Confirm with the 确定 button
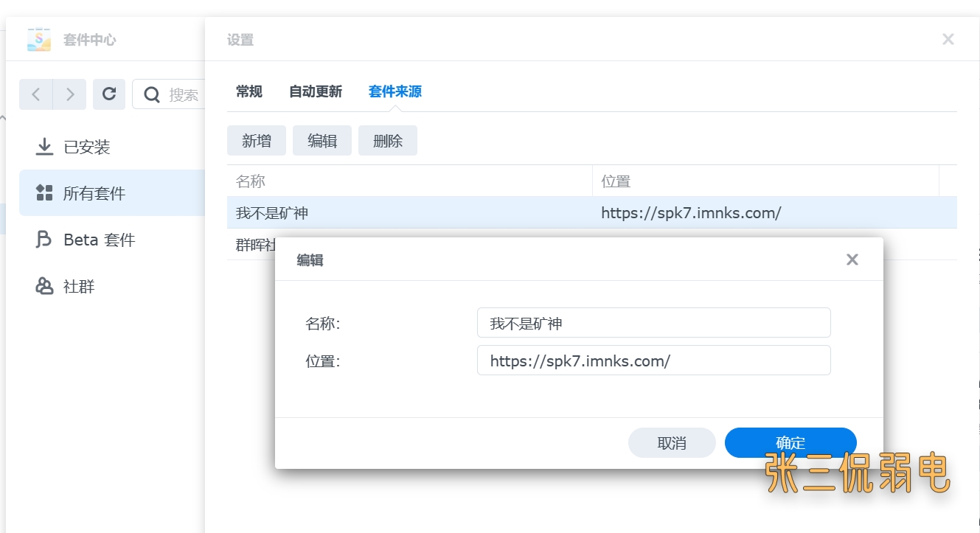 point(790,442)
